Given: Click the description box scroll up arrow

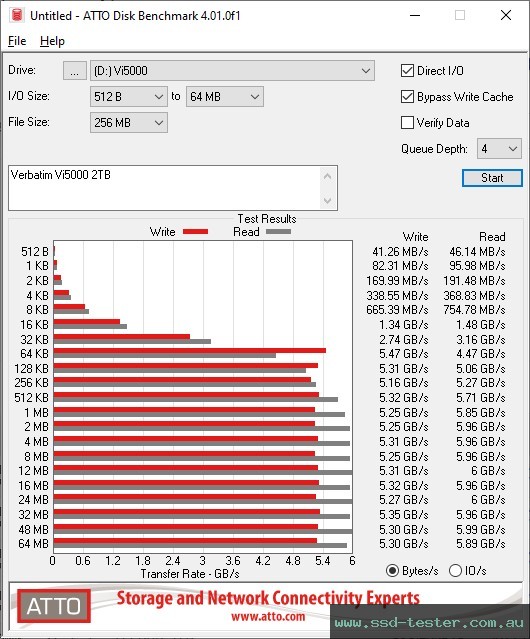Looking at the screenshot, I should [328, 176].
